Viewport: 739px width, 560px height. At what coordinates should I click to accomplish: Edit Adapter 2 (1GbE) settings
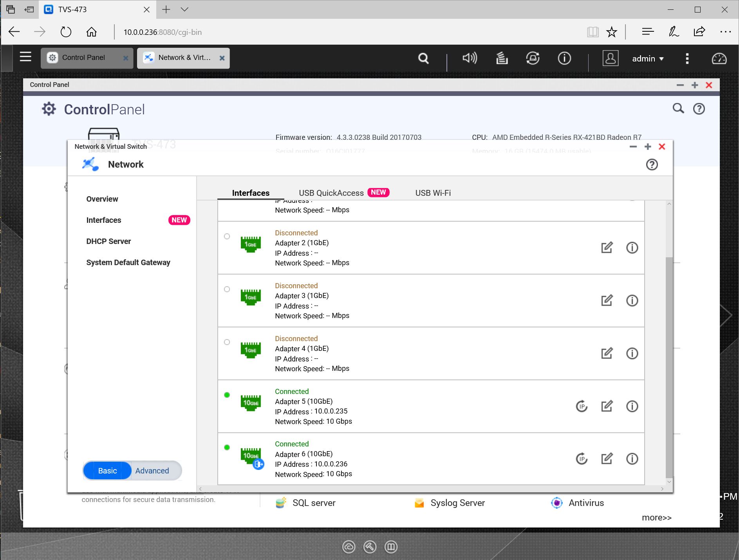607,247
